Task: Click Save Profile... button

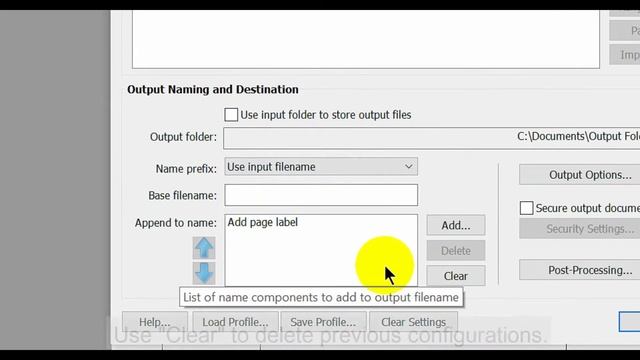Action: tap(323, 322)
